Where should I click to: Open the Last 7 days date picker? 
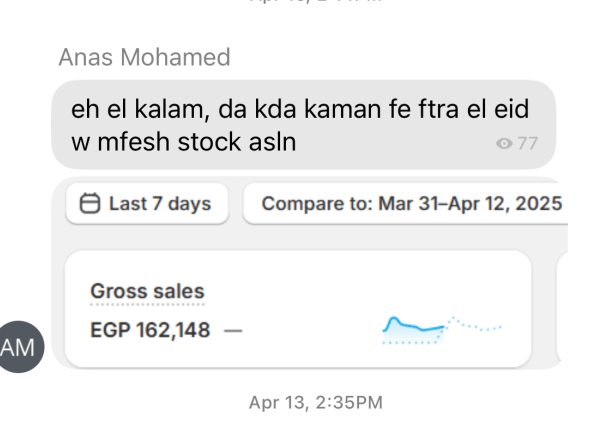[x=147, y=203]
